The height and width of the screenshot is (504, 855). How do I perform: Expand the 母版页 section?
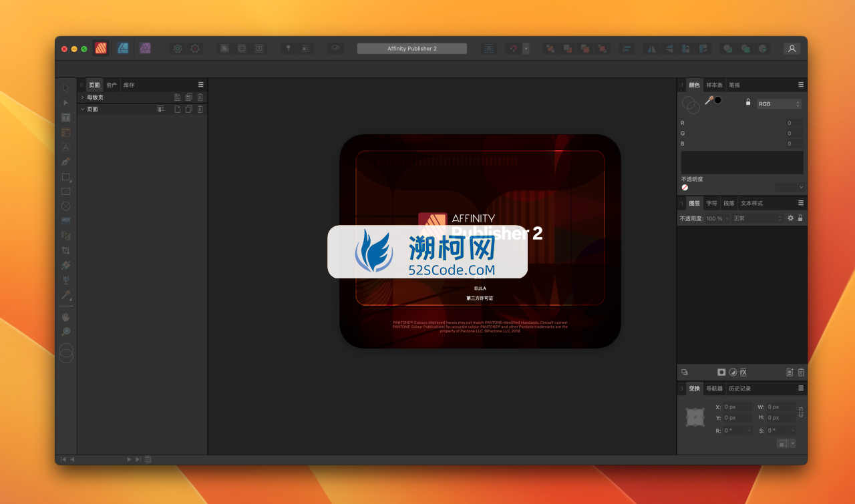[82, 97]
